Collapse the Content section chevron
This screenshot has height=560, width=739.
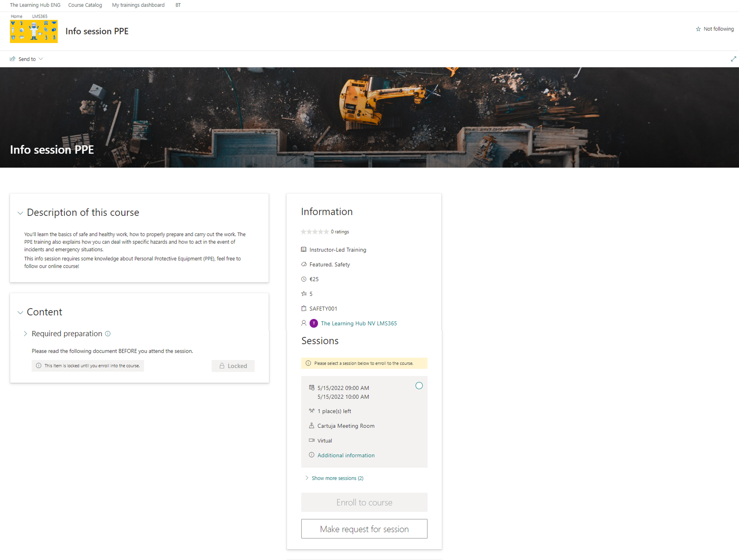tap(20, 312)
